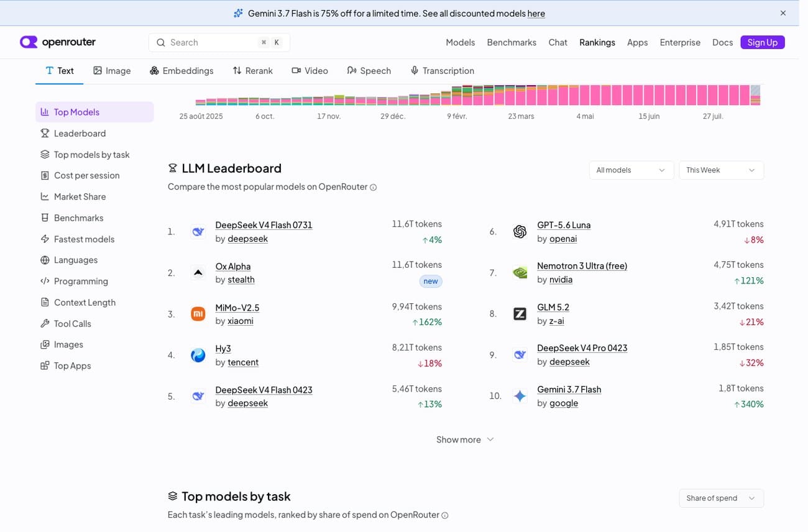808x532 pixels.
Task: Expand list with Show more
Action: tap(466, 440)
